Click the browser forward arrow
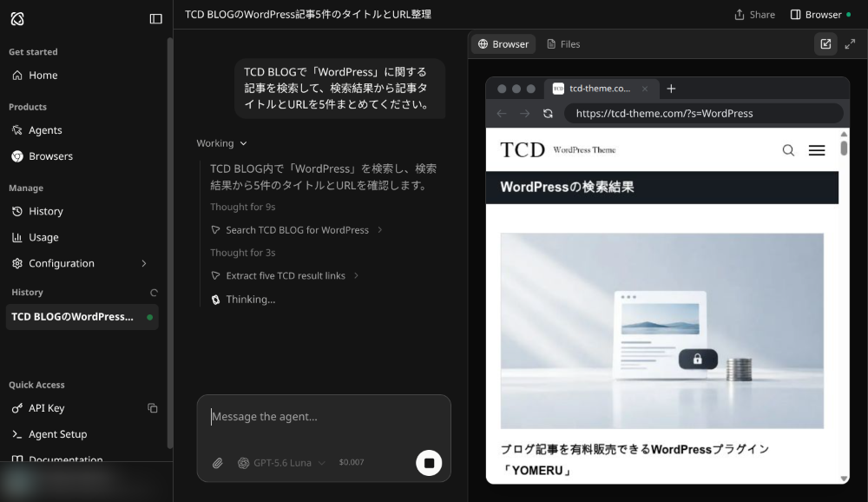 (525, 114)
